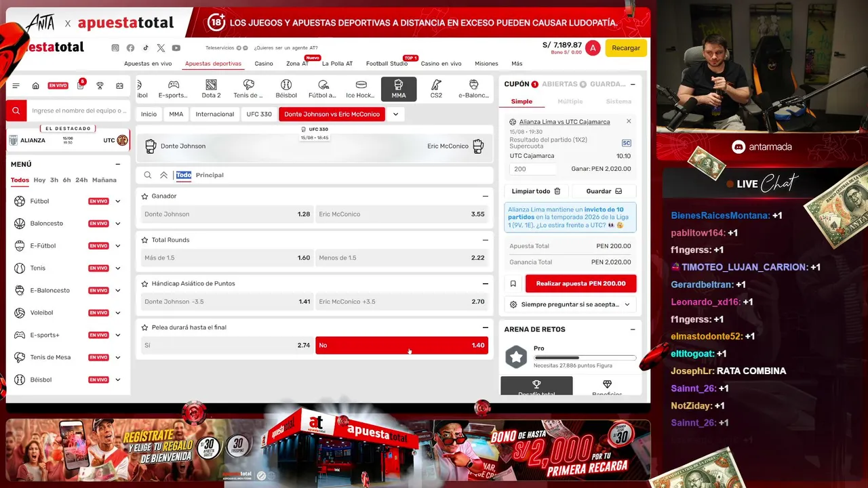Select the UFC 330 breadcrumb tab

point(259,114)
